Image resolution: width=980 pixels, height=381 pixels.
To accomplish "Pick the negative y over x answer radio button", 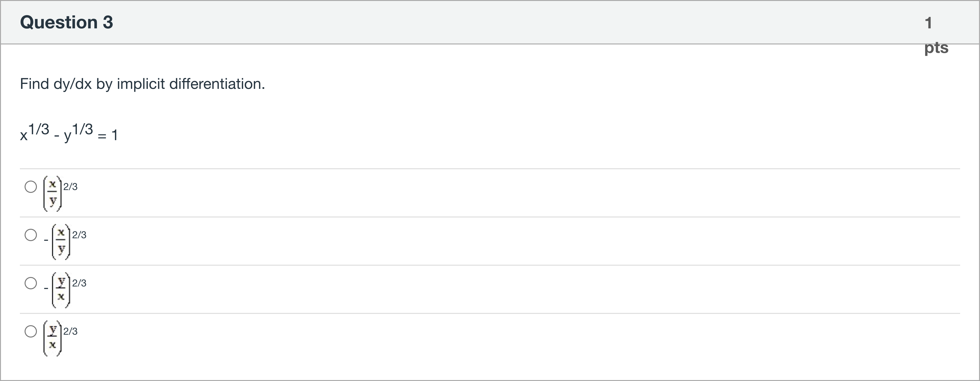I will (31, 283).
